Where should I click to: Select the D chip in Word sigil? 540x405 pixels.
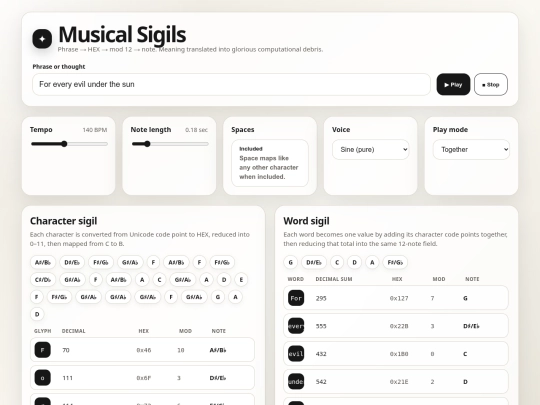(x=354, y=262)
